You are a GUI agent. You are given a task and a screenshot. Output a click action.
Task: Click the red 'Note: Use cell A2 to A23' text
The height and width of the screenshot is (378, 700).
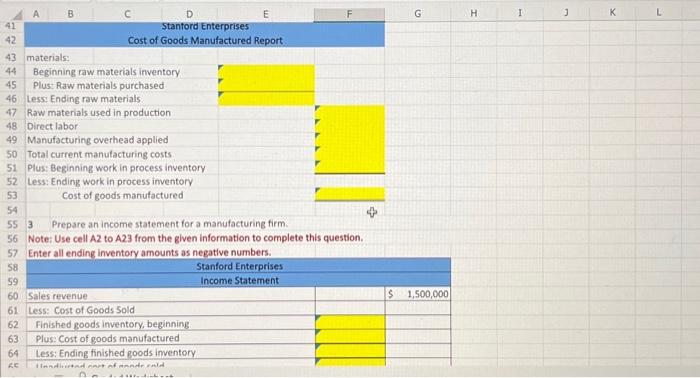[x=195, y=238]
